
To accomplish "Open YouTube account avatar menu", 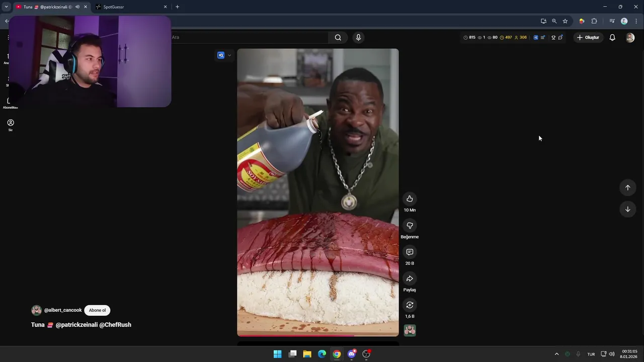I will click(630, 38).
